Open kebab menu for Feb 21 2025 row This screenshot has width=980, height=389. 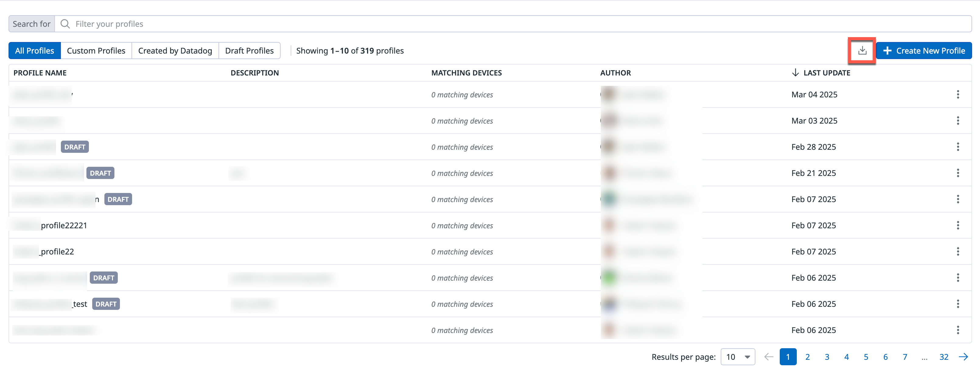(957, 173)
